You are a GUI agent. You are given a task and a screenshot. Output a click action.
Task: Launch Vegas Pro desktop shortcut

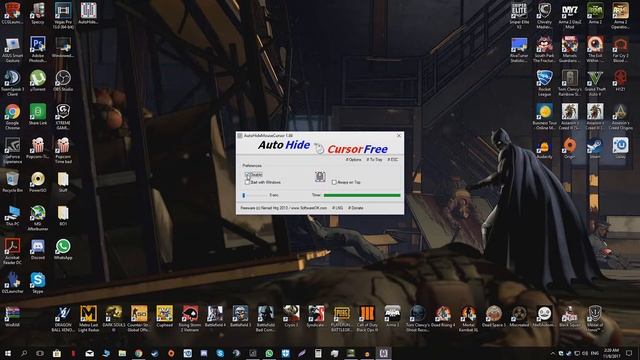(63, 16)
